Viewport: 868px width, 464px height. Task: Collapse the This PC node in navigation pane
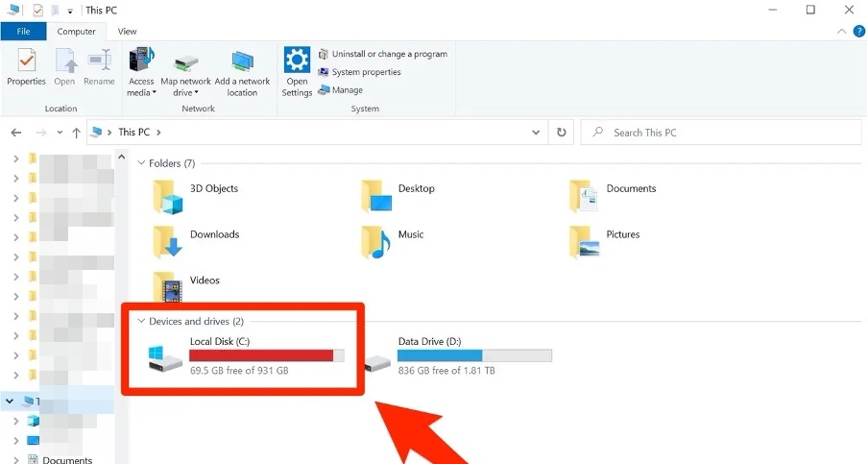coord(10,401)
